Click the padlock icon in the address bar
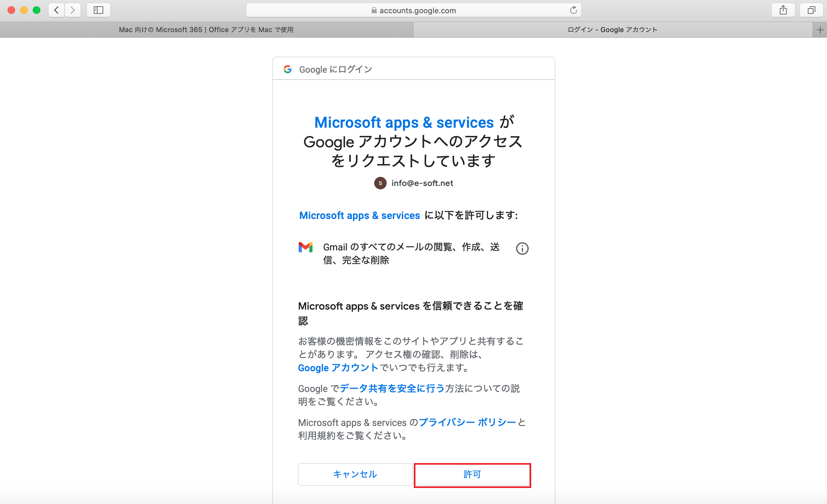Viewport: 827px width, 504px height. point(374,10)
